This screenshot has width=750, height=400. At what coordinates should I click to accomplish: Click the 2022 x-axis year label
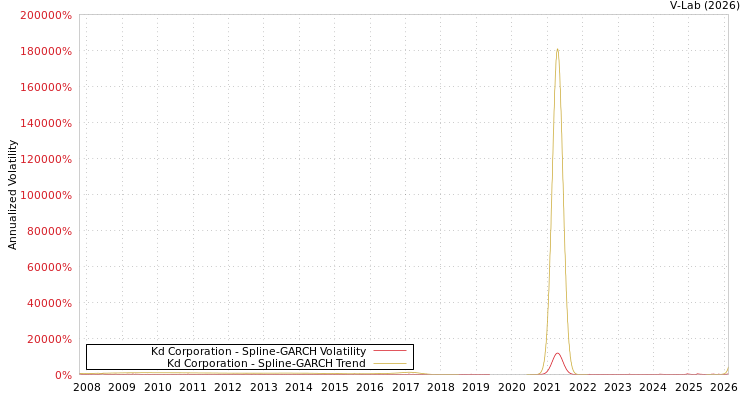583,387
